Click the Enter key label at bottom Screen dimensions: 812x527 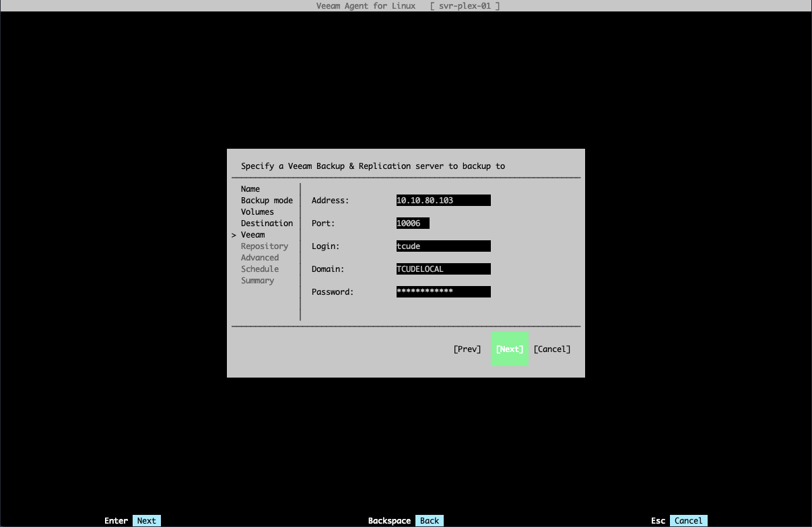(116, 521)
